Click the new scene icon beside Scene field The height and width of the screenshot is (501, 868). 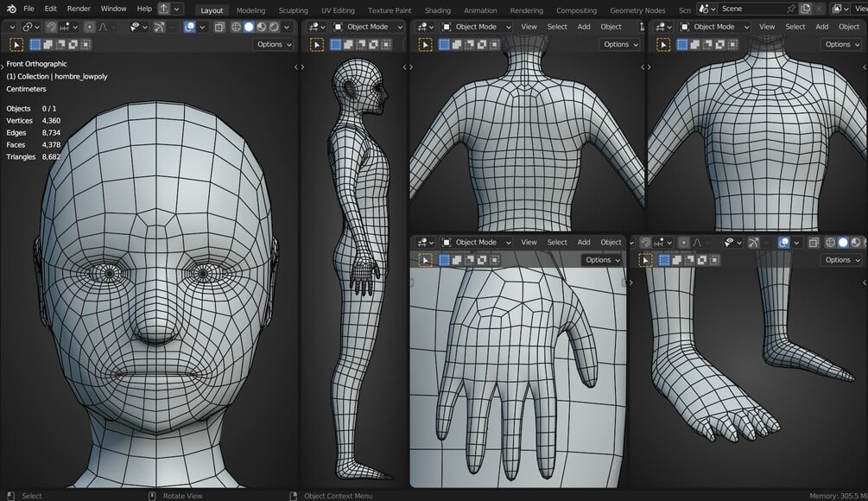tap(805, 9)
